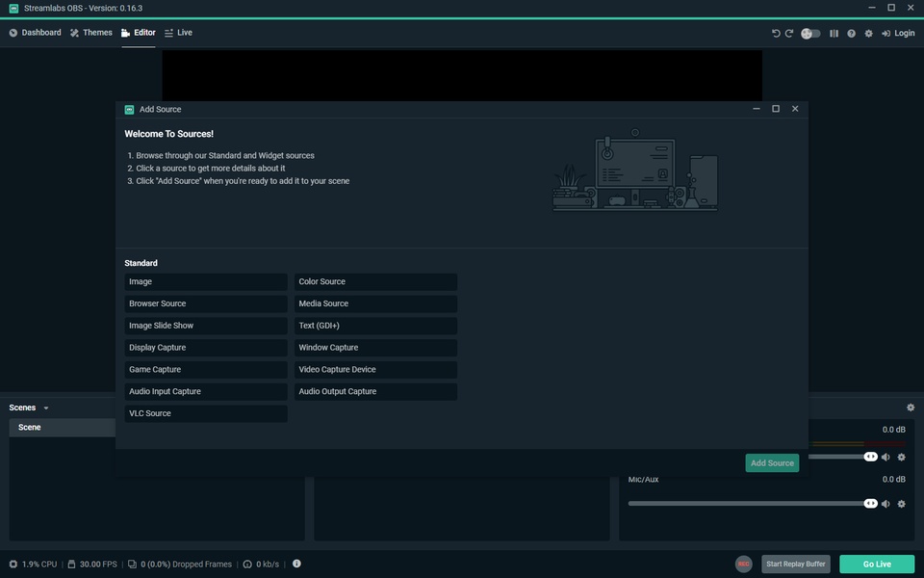This screenshot has width=924, height=578.
Task: Click the FPS icon in status bar
Action: point(71,564)
